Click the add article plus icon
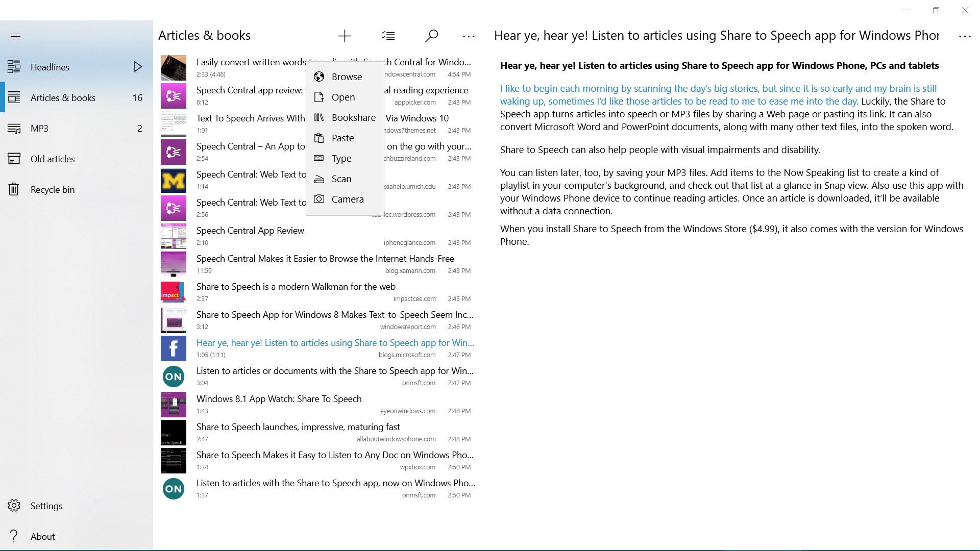The image size is (980, 551). tap(345, 36)
